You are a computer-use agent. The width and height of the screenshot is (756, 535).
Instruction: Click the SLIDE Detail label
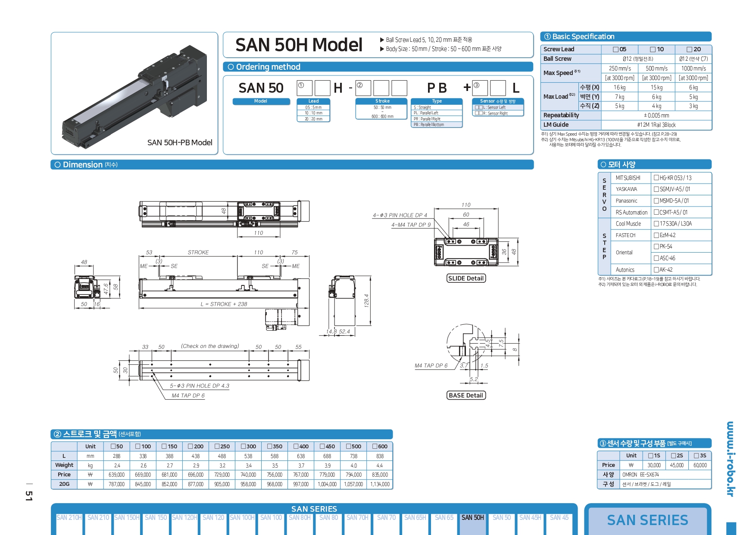pos(466,278)
